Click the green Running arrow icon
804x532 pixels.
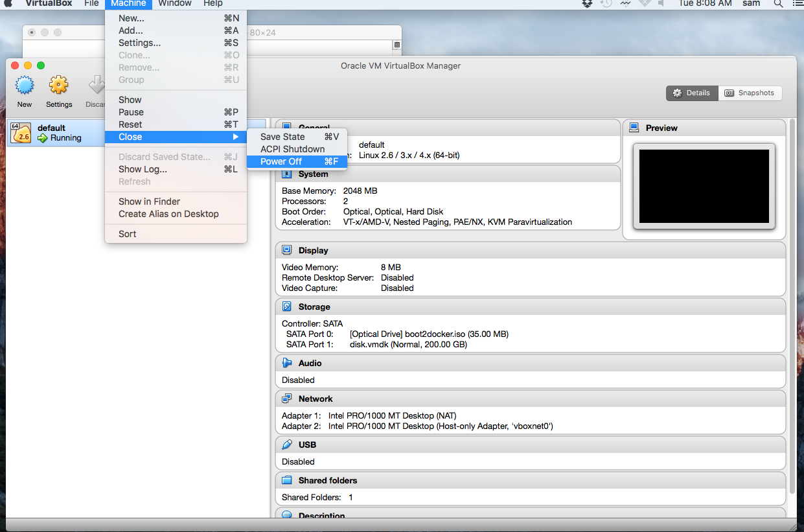tap(43, 138)
